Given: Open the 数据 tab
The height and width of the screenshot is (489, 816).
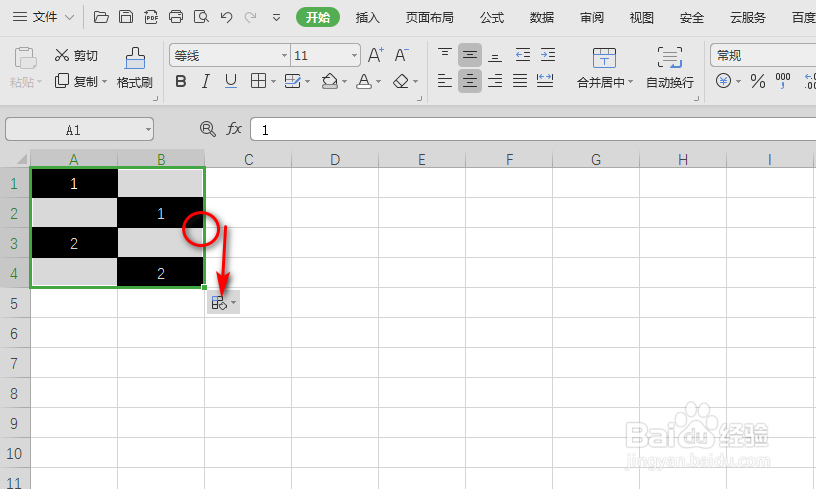Looking at the screenshot, I should 542,18.
